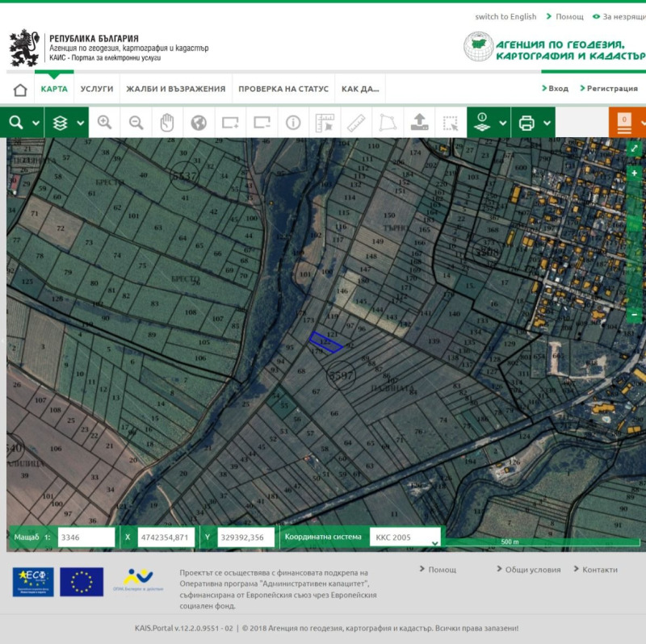Open the orange cart list button
The image size is (646, 644).
click(x=625, y=123)
